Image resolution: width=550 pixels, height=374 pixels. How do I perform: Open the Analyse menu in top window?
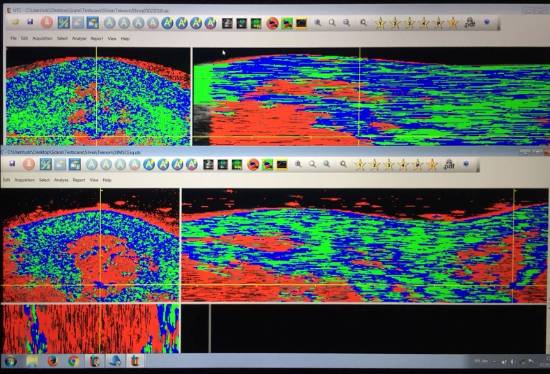point(79,39)
